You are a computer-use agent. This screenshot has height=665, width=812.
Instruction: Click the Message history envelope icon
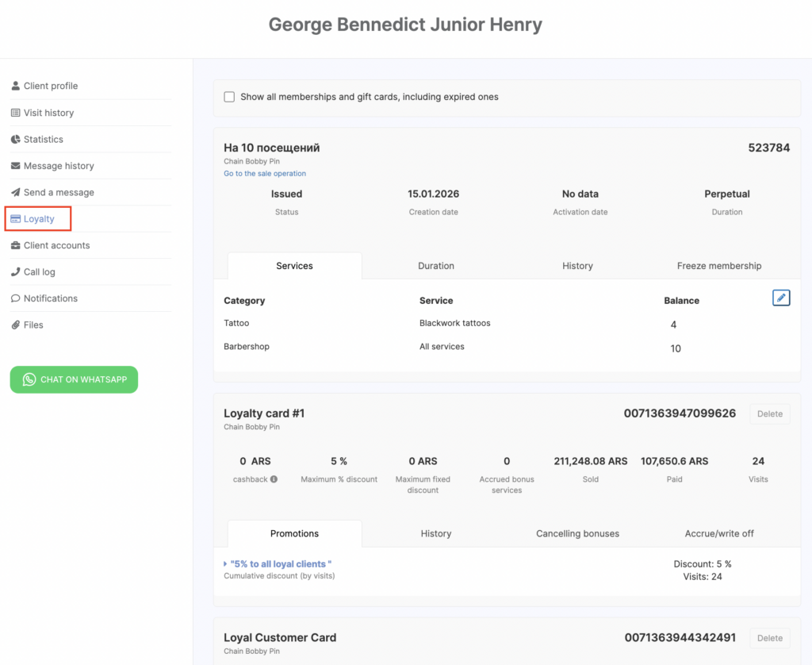click(16, 166)
